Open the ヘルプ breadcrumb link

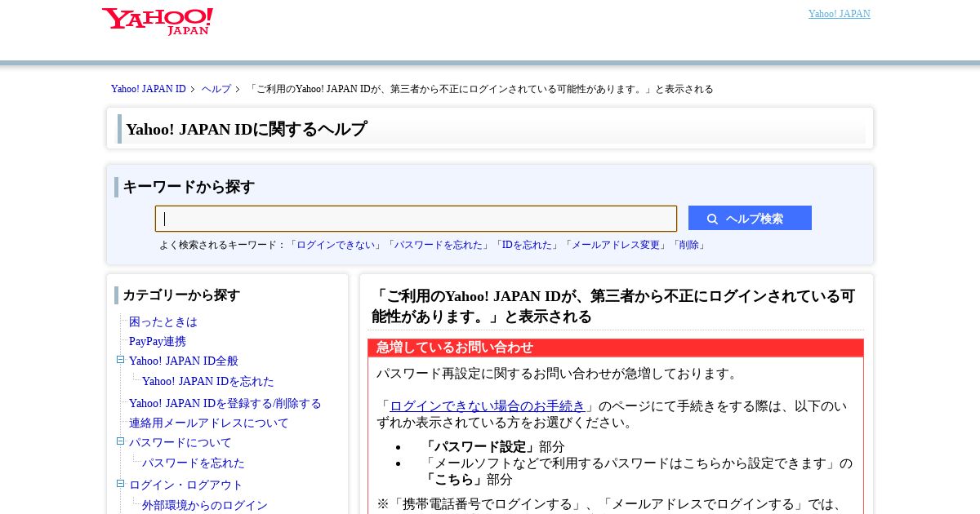216,89
